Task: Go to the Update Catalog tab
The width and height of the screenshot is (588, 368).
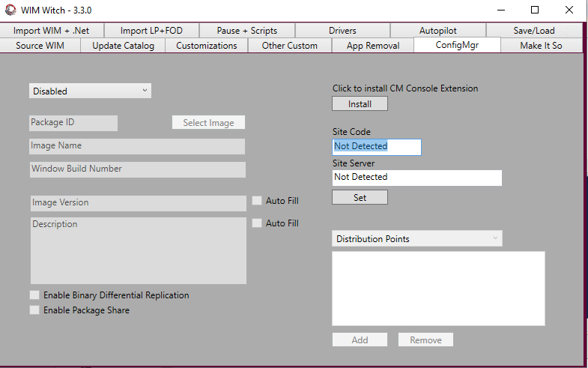Action: 123,46
